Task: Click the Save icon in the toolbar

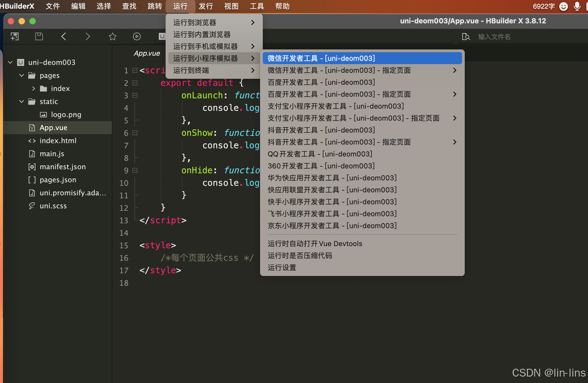Action: coord(39,36)
